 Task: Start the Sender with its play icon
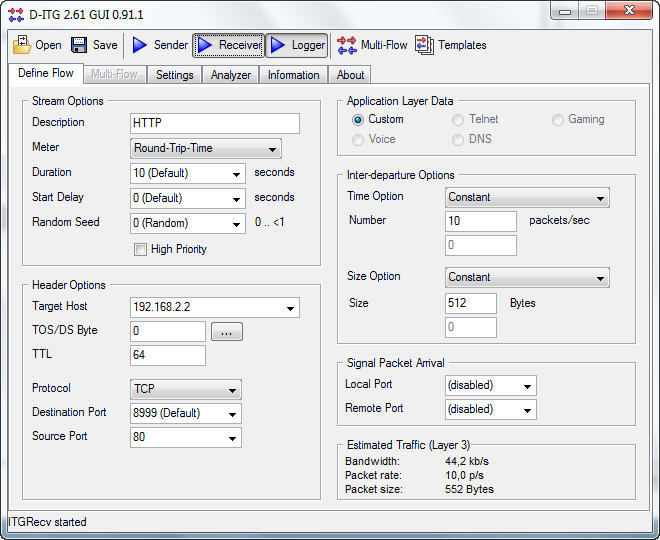pyautogui.click(x=140, y=45)
